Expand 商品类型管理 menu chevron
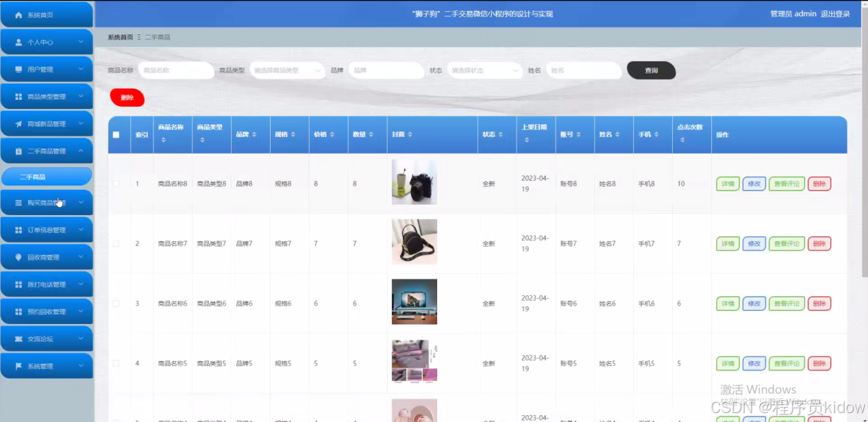The width and height of the screenshot is (868, 422). coord(81,97)
